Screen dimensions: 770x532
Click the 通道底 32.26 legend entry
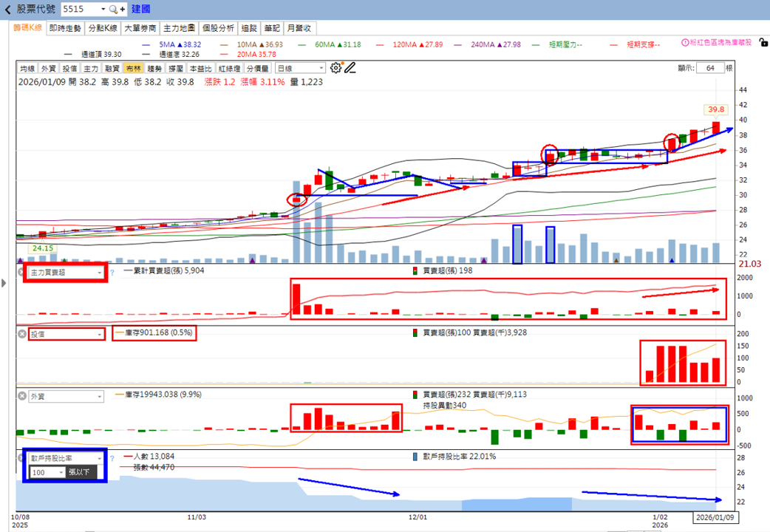[x=171, y=55]
